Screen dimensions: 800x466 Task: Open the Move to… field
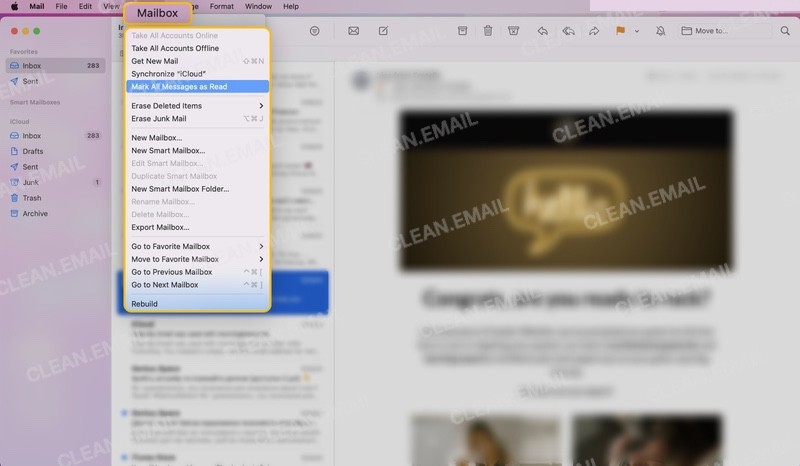(x=725, y=31)
